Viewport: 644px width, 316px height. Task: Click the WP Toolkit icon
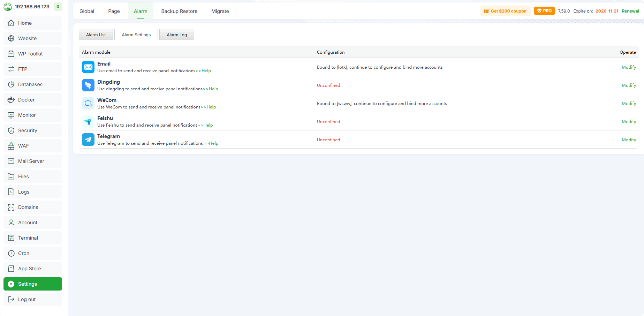(x=11, y=54)
